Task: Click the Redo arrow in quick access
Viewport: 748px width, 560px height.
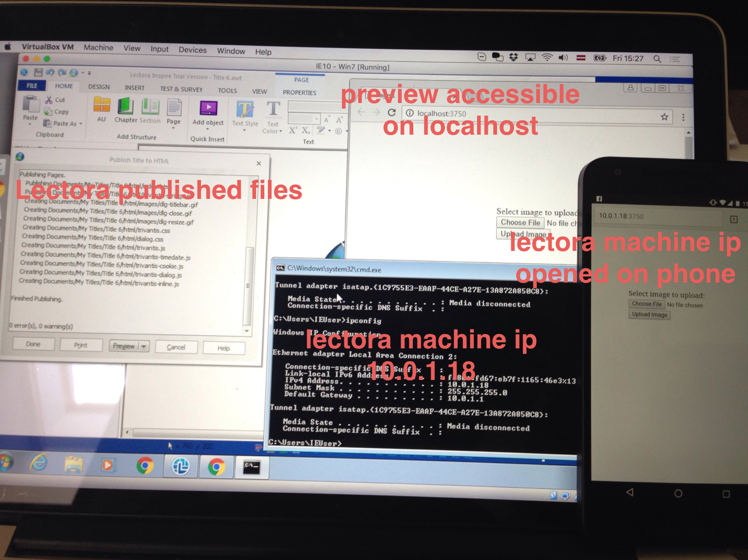Action: [x=62, y=73]
